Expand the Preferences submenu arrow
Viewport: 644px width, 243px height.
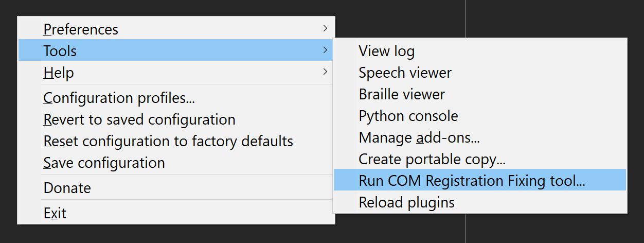pyautogui.click(x=325, y=28)
